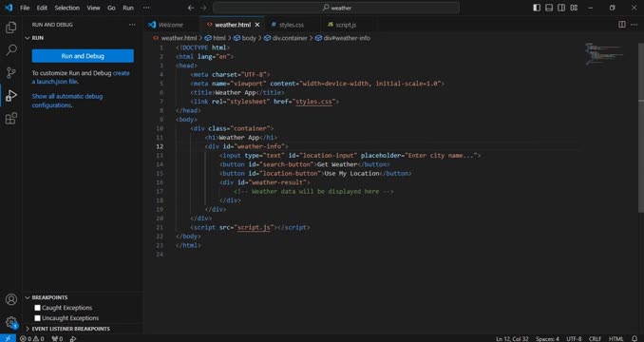Open ports forwarded status item
The width and height of the screenshot is (644, 342).
(57, 339)
